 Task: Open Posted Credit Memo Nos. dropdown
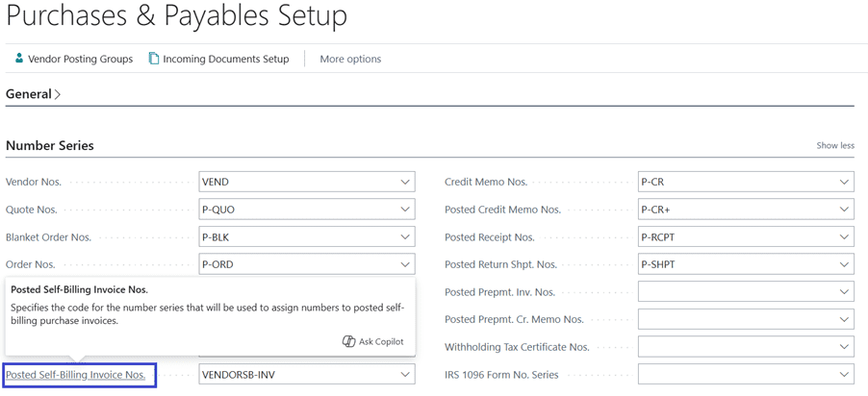(x=844, y=210)
